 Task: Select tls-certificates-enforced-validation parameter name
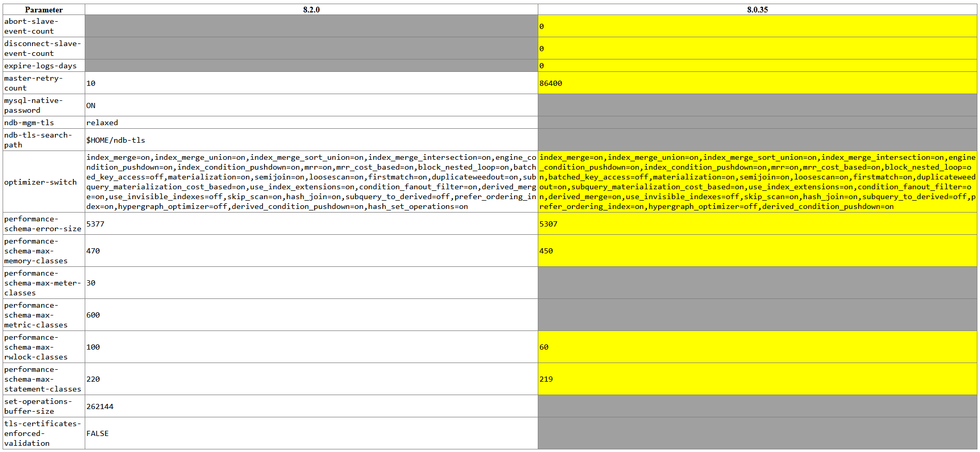point(43,433)
